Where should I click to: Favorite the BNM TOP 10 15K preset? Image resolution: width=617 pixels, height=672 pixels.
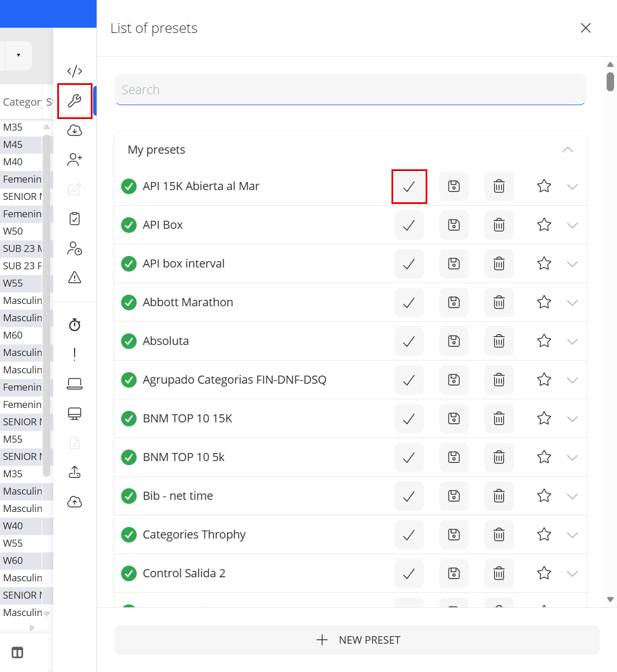tap(544, 418)
